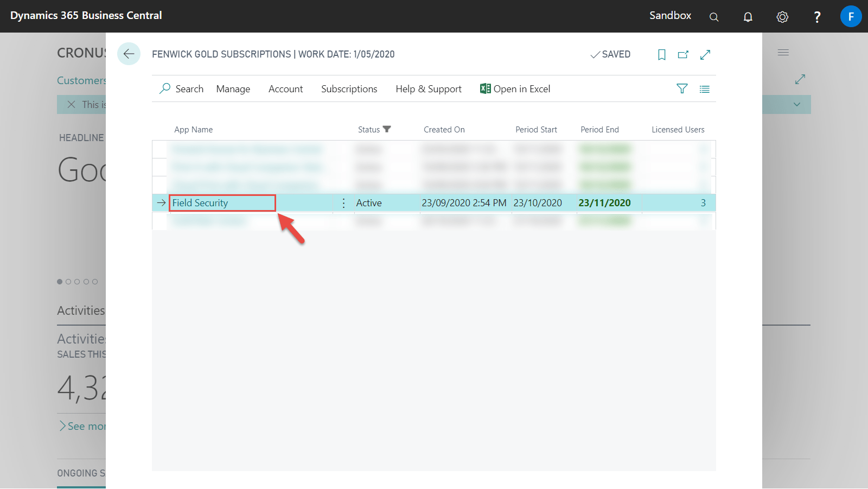Export list with Open in Excel
Viewport: 868px width, 489px height.
point(515,89)
